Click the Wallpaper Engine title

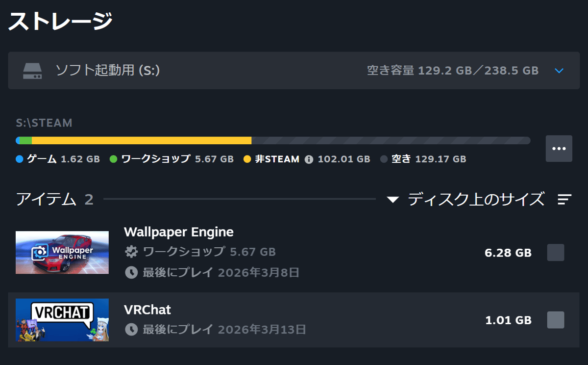click(x=179, y=232)
